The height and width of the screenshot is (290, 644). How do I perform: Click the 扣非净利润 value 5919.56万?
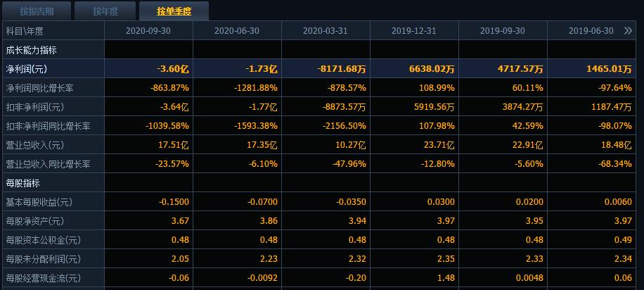pos(432,108)
